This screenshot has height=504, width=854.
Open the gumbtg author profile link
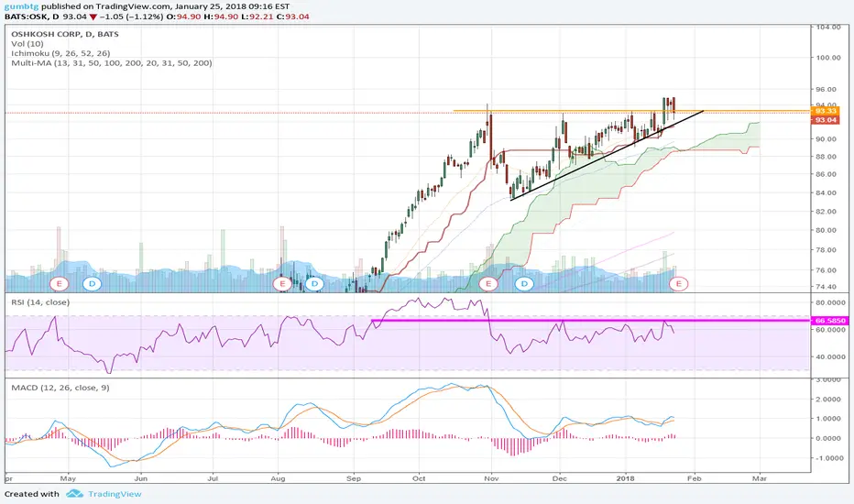pyautogui.click(x=21, y=6)
